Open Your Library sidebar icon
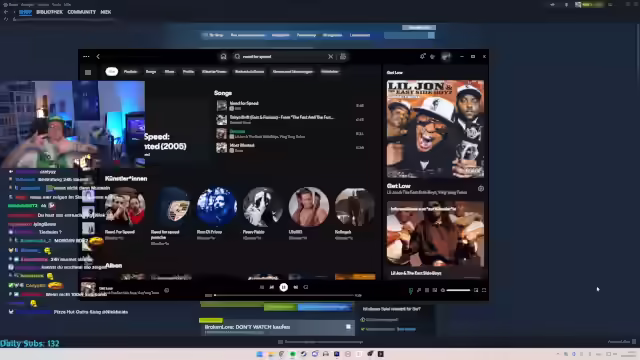 click(88, 73)
